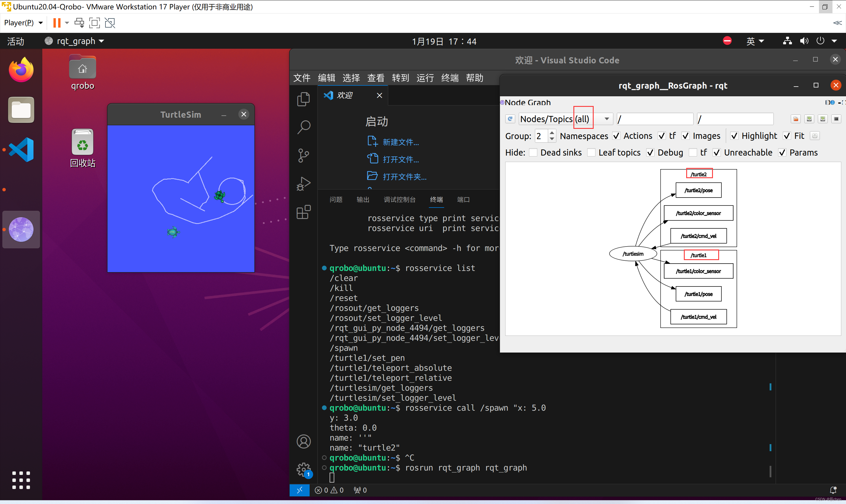
Task: Decrease Group depth with down arrow
Action: (552, 139)
